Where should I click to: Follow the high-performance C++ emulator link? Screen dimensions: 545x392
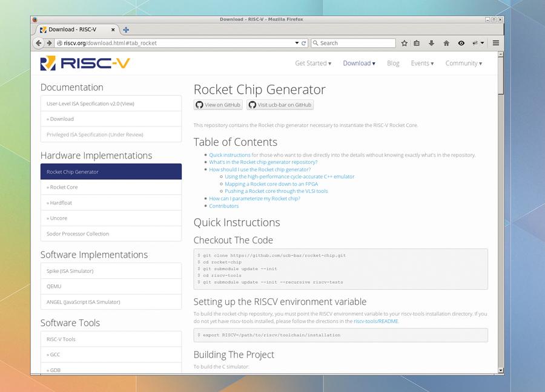289,177
